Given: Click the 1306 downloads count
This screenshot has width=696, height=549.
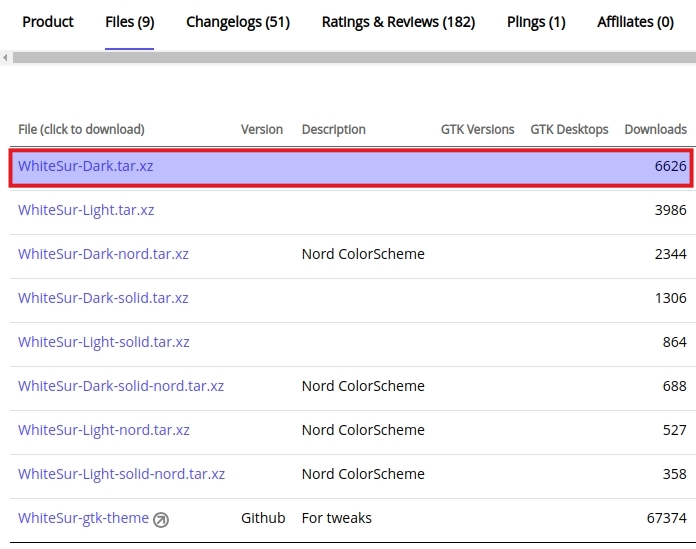Looking at the screenshot, I should [671, 298].
